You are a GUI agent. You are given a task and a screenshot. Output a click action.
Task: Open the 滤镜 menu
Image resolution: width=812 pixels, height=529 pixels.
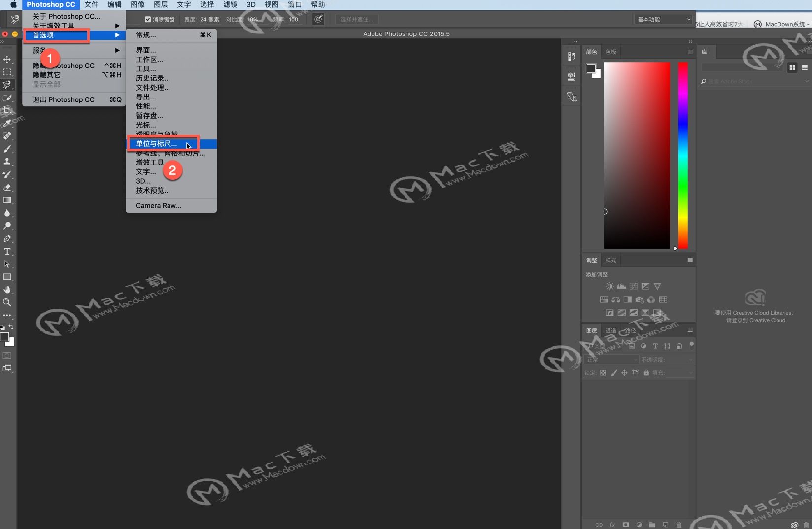230,4
